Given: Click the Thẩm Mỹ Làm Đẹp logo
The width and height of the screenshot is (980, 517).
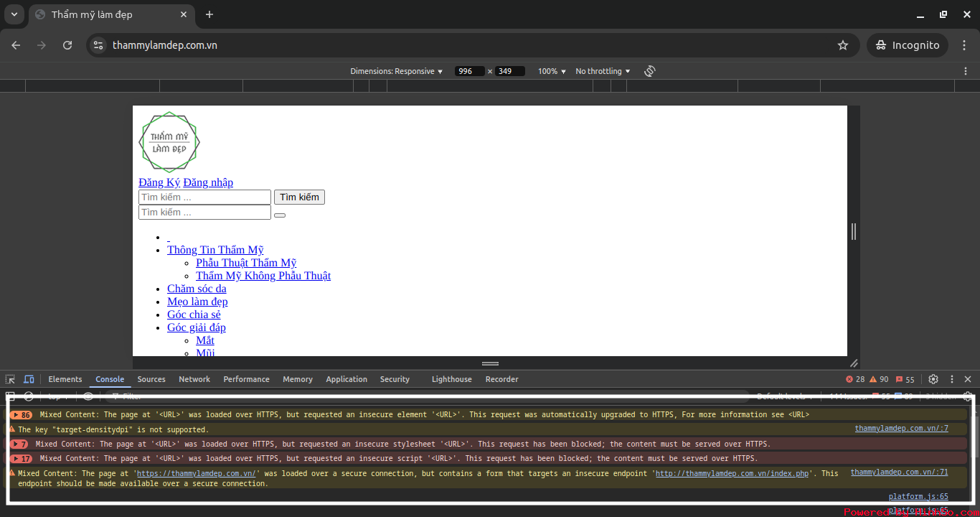Looking at the screenshot, I should (x=169, y=142).
